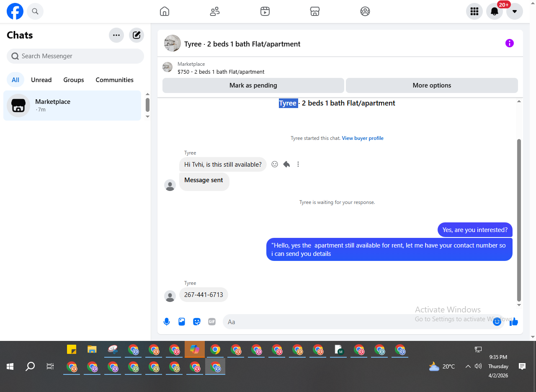Screen dimensions: 536x392
Task: Open Windows taskbar search magnifier
Action: click(x=30, y=366)
